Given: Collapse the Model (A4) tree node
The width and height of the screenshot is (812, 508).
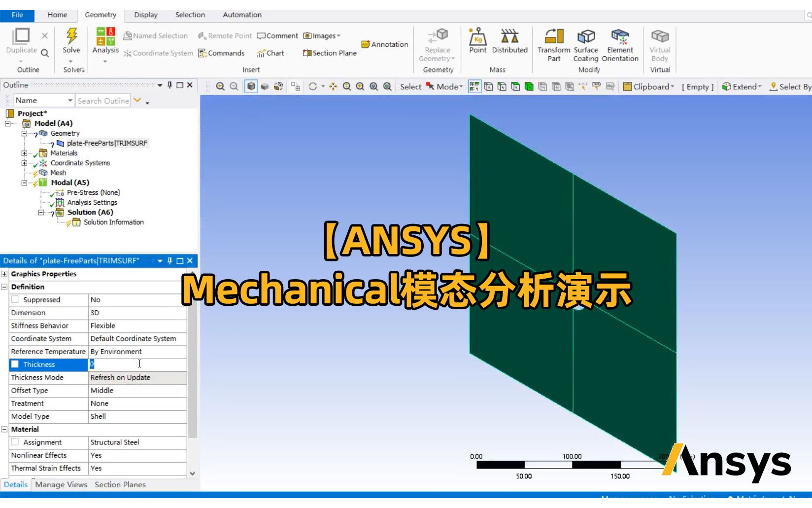Looking at the screenshot, I should click(x=8, y=123).
